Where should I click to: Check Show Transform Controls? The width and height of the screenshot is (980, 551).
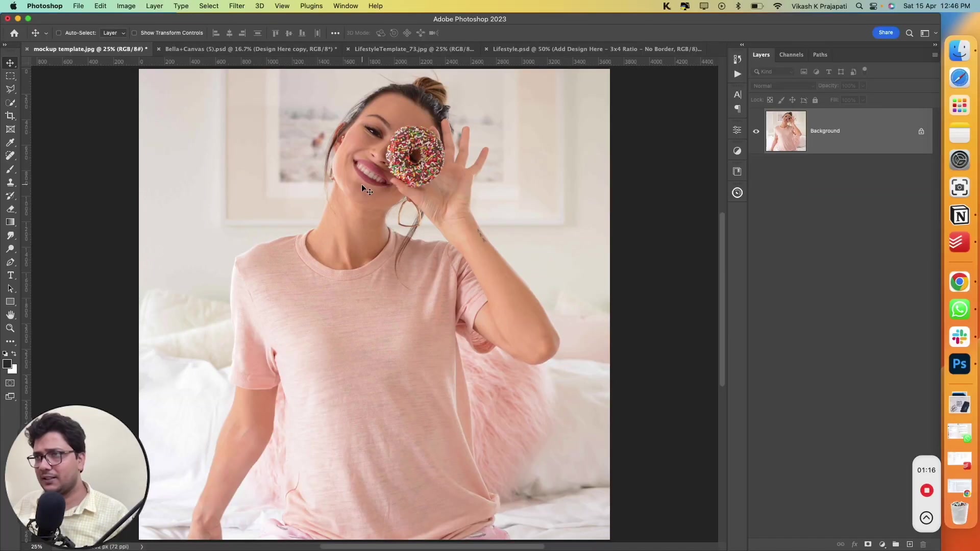(134, 33)
